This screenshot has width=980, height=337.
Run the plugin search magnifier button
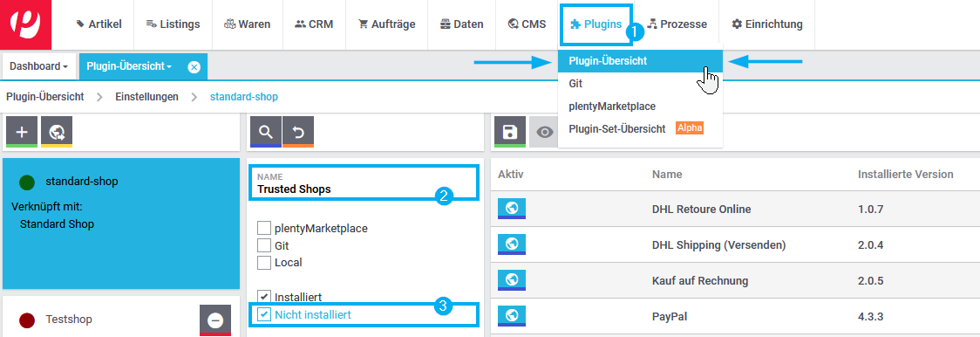(x=266, y=132)
